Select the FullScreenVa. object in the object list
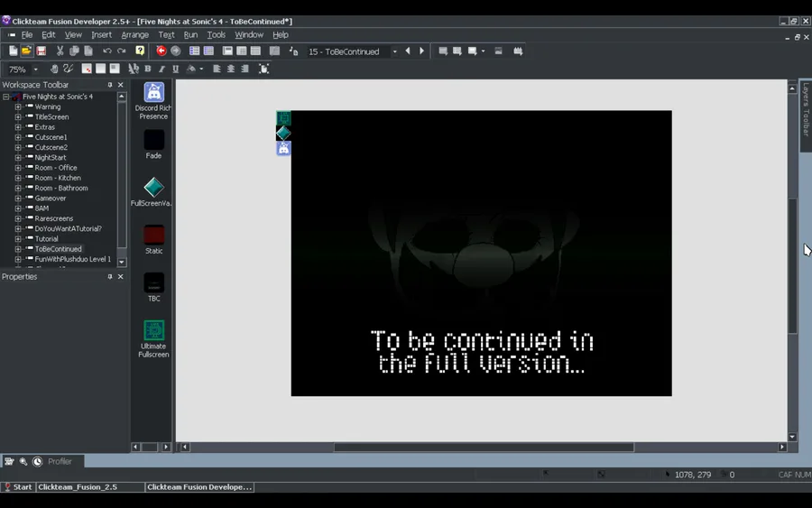The height and width of the screenshot is (508, 812). [x=152, y=191]
